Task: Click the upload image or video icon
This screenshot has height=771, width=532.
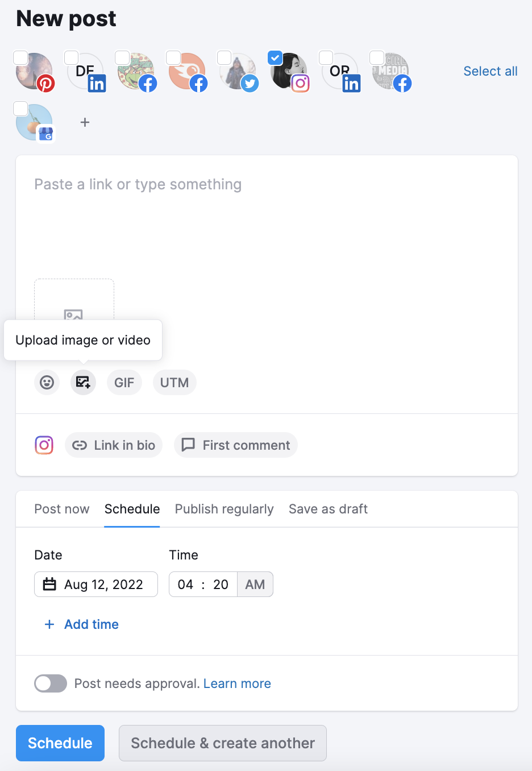Action: click(x=83, y=382)
